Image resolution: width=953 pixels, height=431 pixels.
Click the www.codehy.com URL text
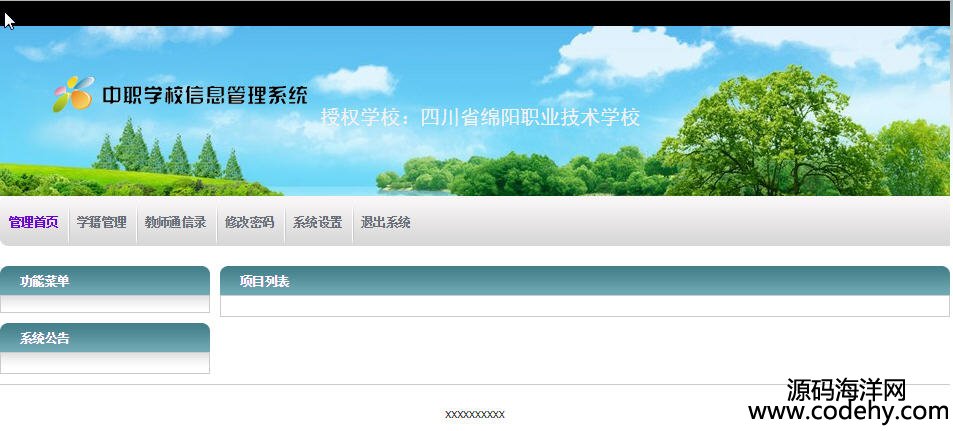pos(848,412)
